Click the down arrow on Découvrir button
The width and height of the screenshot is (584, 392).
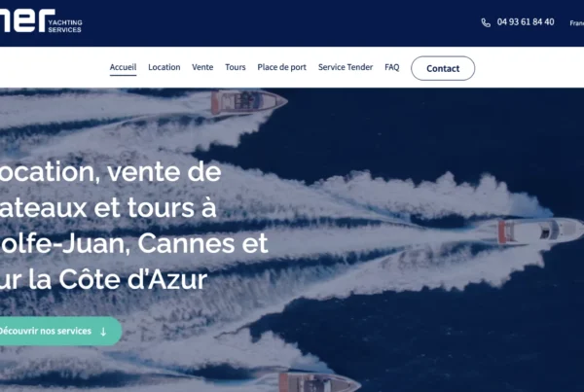coord(103,332)
